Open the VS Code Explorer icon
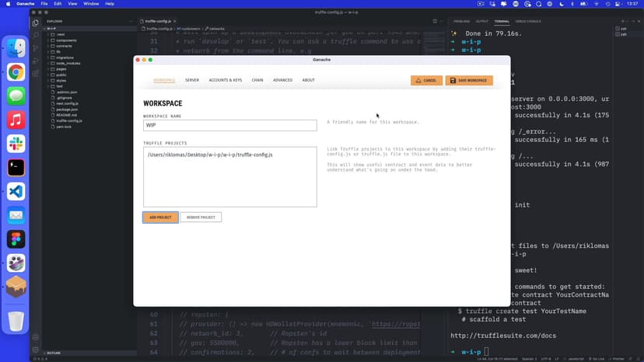 pyautogui.click(x=36, y=23)
